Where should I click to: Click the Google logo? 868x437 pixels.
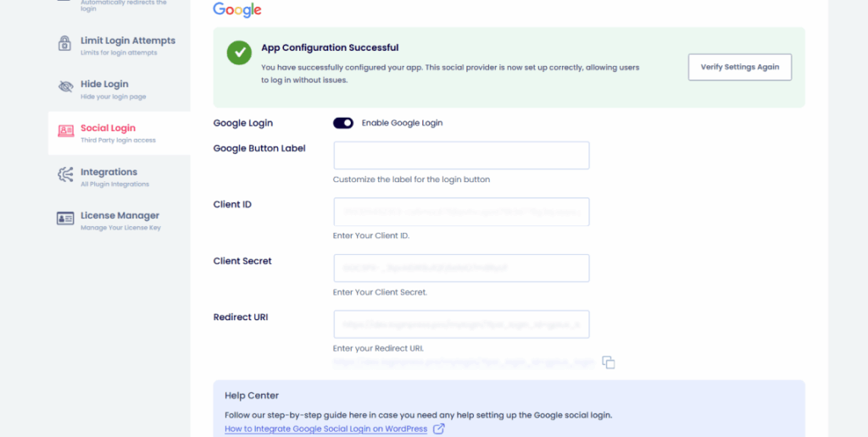tap(237, 10)
